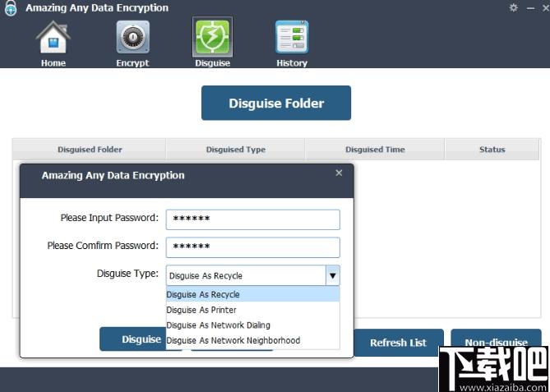Close the password dialog with X
Screen dimensions: 550x392
(x=339, y=173)
